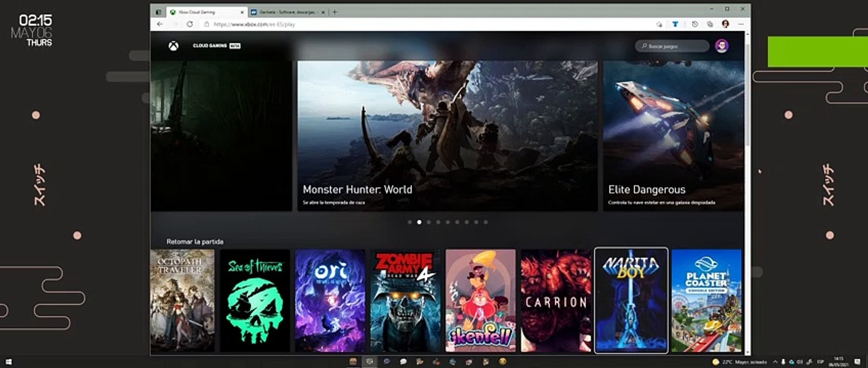Open Edge collections icon

coord(710,24)
